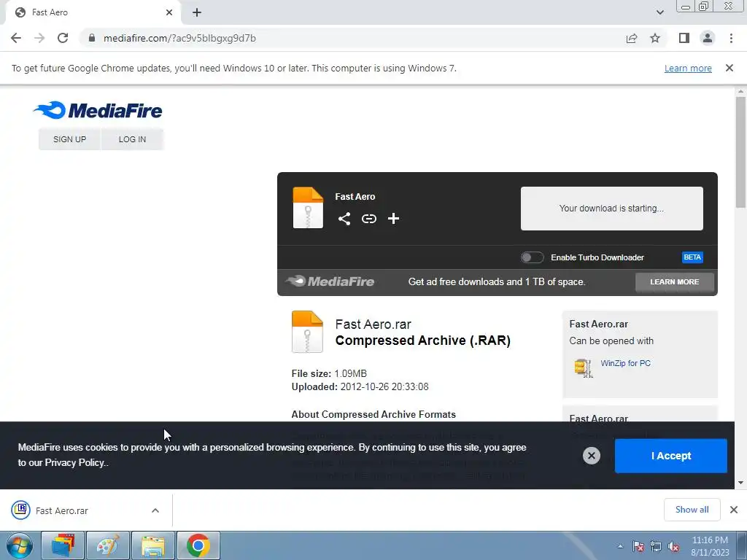This screenshot has width=747, height=560.
Task: Click the plus icon to add file
Action: click(393, 219)
